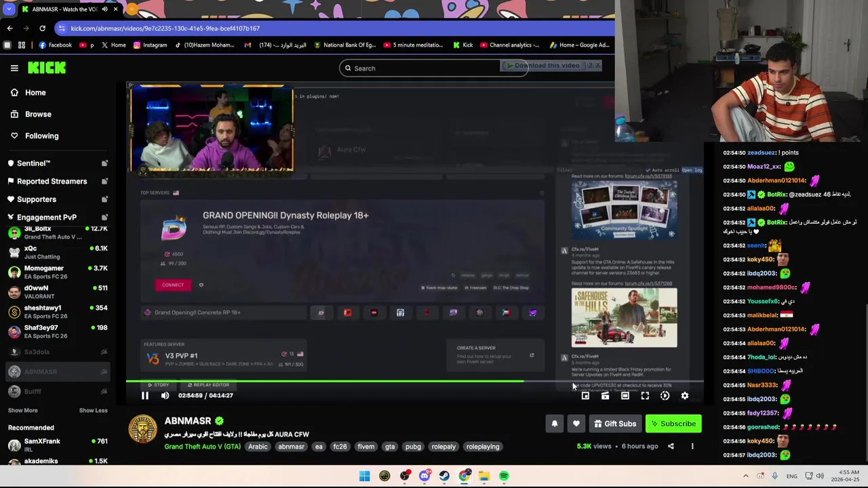Open Following in Kick sidebar

pyautogui.click(x=35, y=136)
